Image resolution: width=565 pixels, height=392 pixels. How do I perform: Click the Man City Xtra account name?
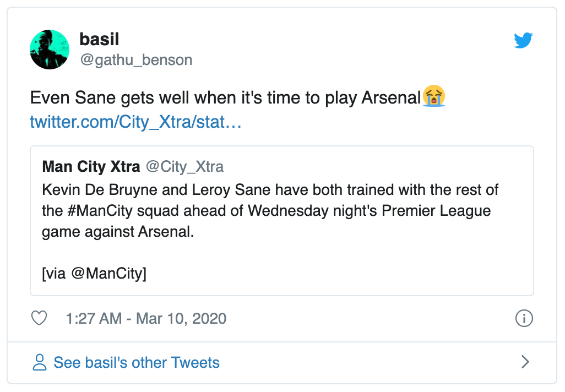point(91,166)
